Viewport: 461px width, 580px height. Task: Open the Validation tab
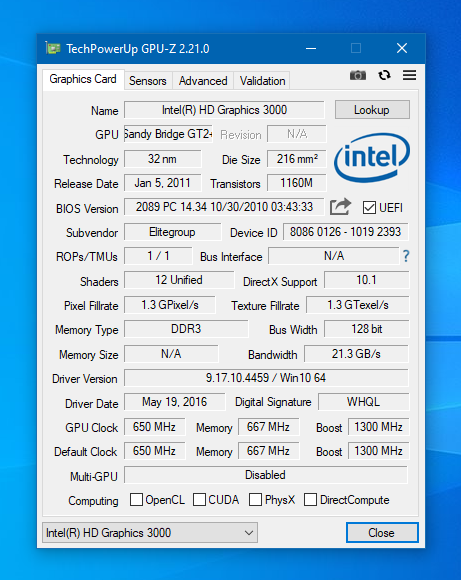pyautogui.click(x=262, y=81)
